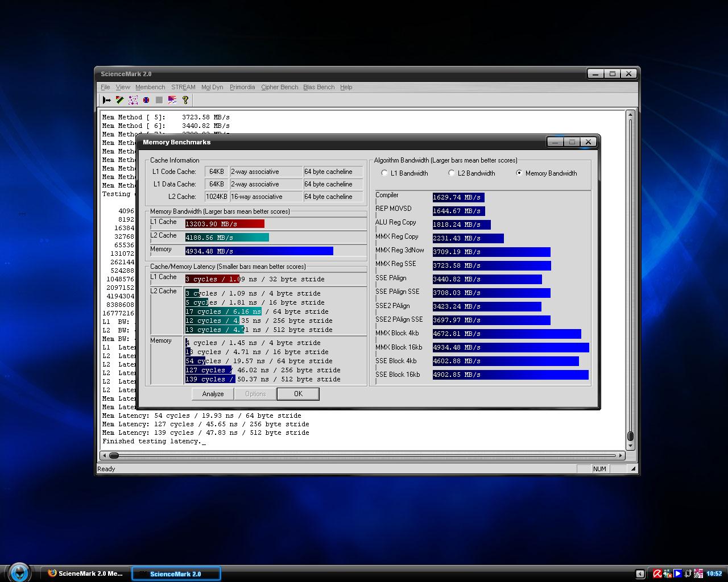The image size is (728, 582).
Task: Click the SSE Block 16kb 4902.85 MB/s bar
Action: (x=511, y=375)
